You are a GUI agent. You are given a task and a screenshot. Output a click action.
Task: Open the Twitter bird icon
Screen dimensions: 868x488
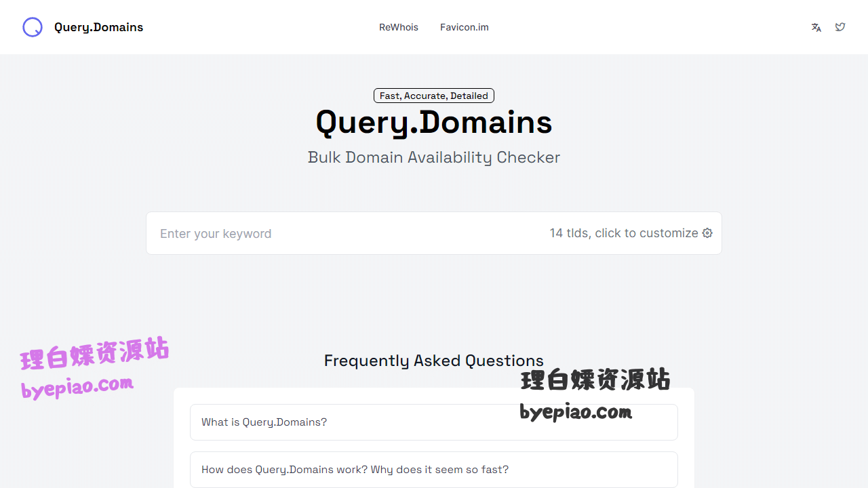coord(840,27)
